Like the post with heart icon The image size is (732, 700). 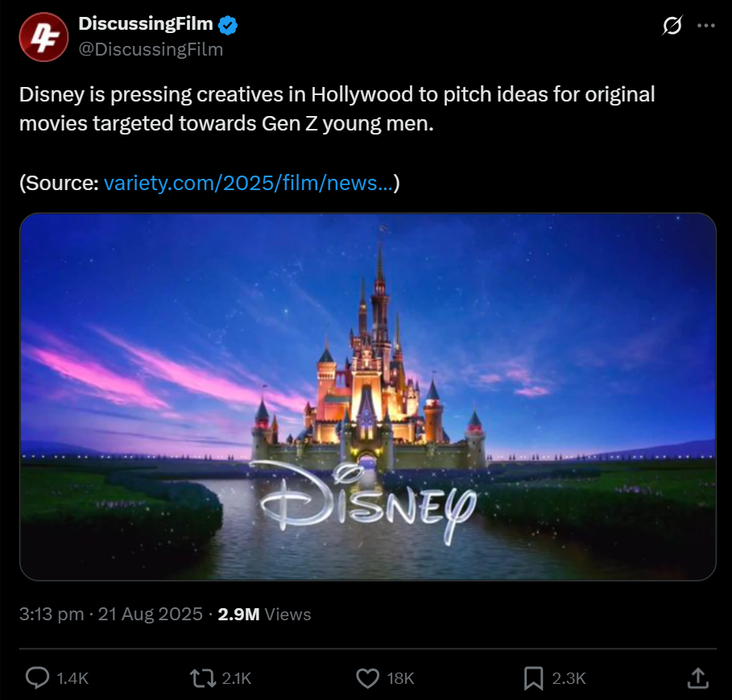tap(368, 678)
